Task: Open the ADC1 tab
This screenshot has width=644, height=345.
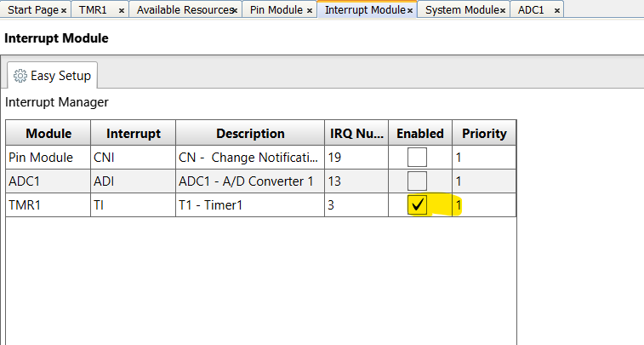Action: pyautogui.click(x=531, y=10)
